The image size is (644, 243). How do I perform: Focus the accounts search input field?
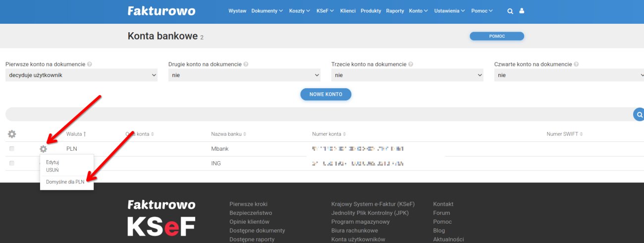tap(319, 115)
